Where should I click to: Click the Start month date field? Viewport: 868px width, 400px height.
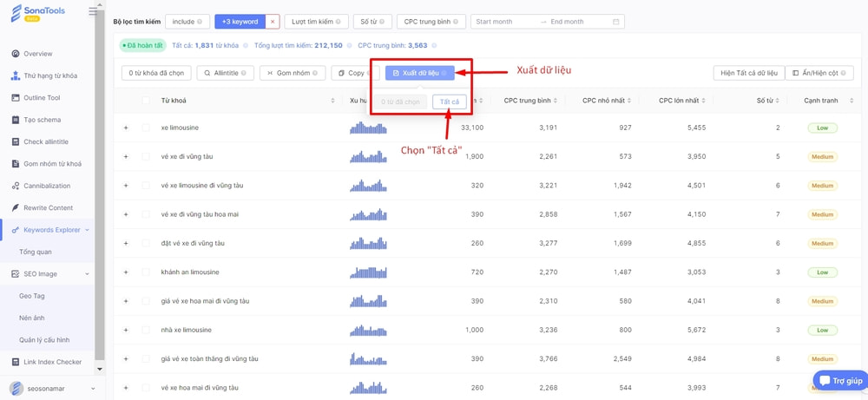pos(505,22)
